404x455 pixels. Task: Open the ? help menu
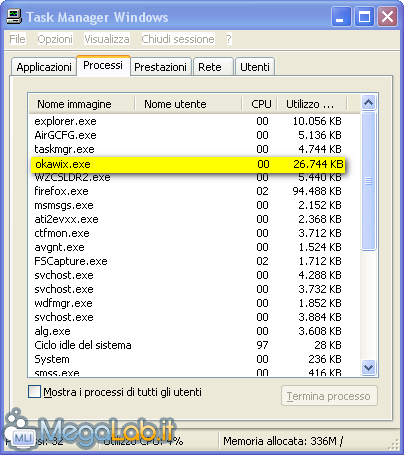[229, 39]
